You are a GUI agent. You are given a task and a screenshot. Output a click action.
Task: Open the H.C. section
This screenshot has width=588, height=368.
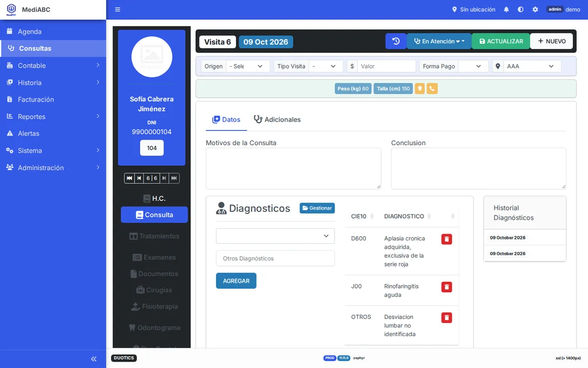click(154, 199)
